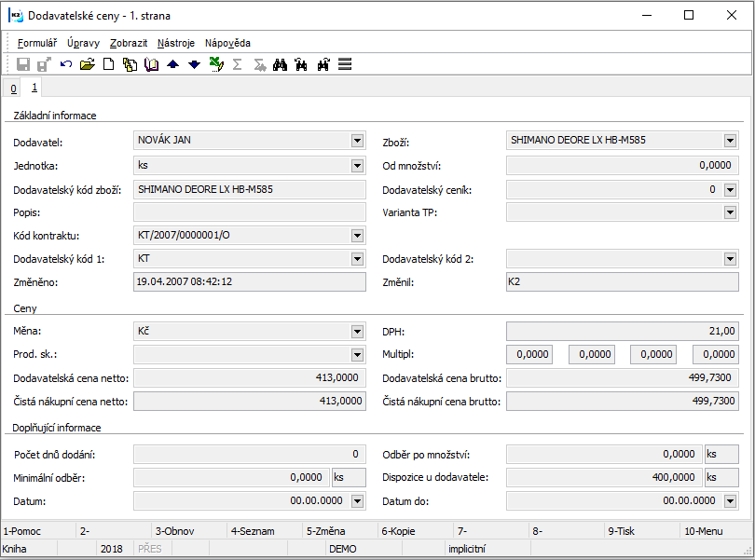Switch to tab 0
This screenshot has width=755, height=560.
tap(13, 89)
